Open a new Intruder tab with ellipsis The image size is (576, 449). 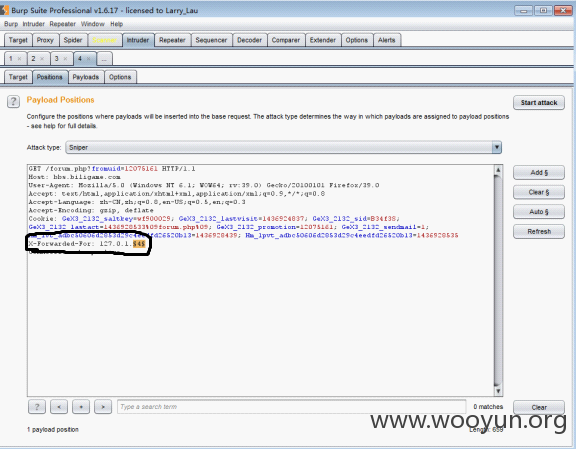pos(104,59)
